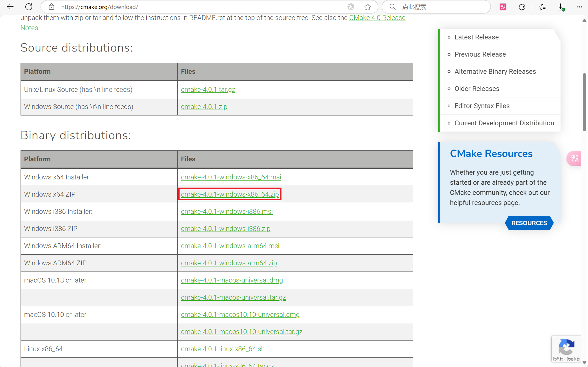Reload the page with refresh icon

(29, 7)
